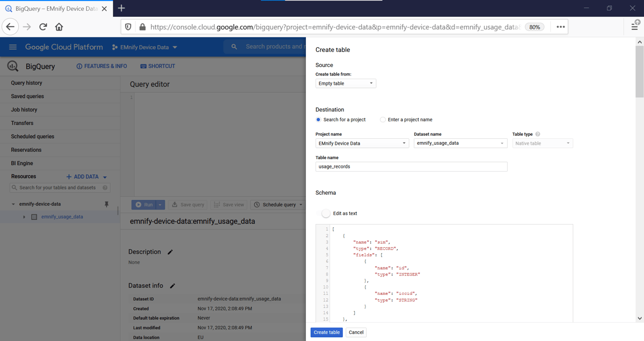The image size is (644, 341).
Task: Reload the page with refresh icon
Action: tap(43, 27)
